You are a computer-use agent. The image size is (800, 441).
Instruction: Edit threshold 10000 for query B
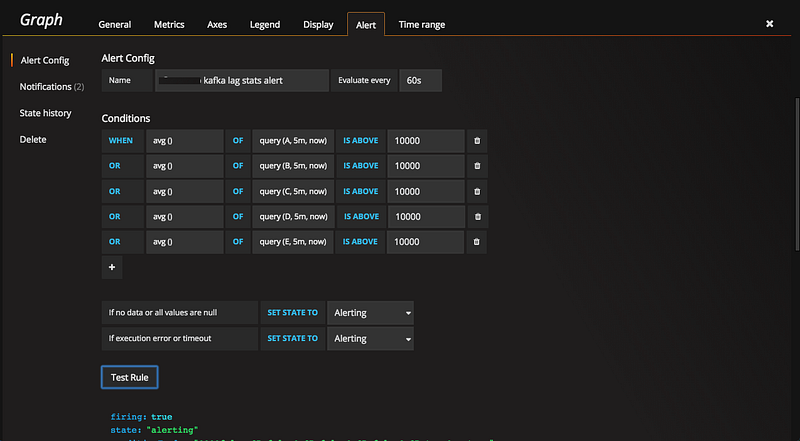tap(426, 166)
